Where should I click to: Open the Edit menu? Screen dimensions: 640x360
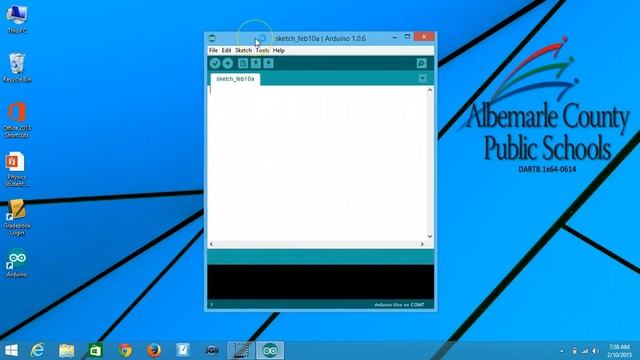pos(226,50)
